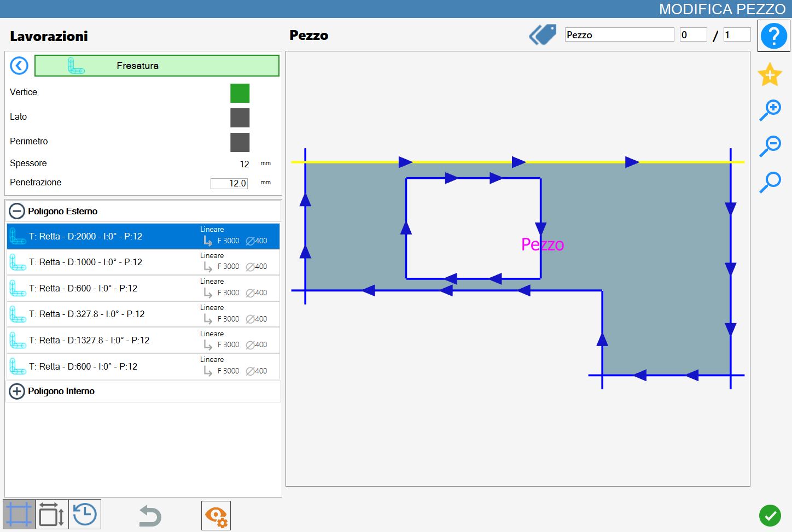
Task: Expand the Poligono Interno section
Action: pos(17,391)
